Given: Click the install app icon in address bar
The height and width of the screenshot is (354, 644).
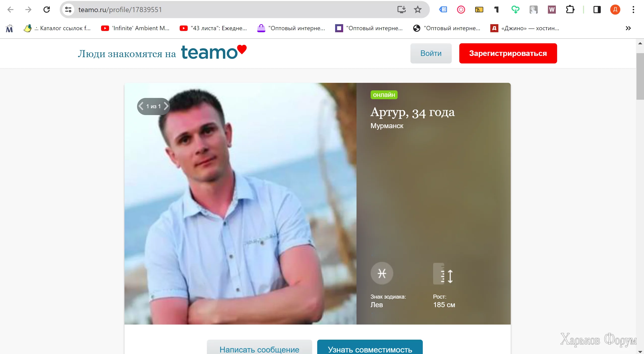Looking at the screenshot, I should pyautogui.click(x=401, y=10).
